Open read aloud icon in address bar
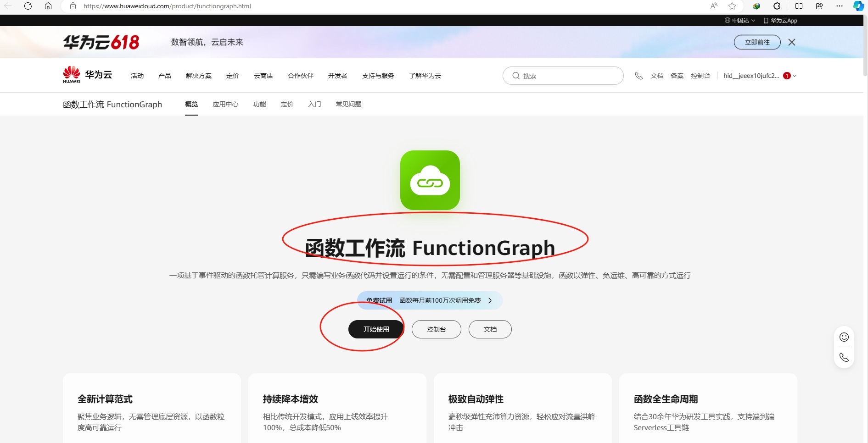The width and height of the screenshot is (868, 443). click(714, 6)
